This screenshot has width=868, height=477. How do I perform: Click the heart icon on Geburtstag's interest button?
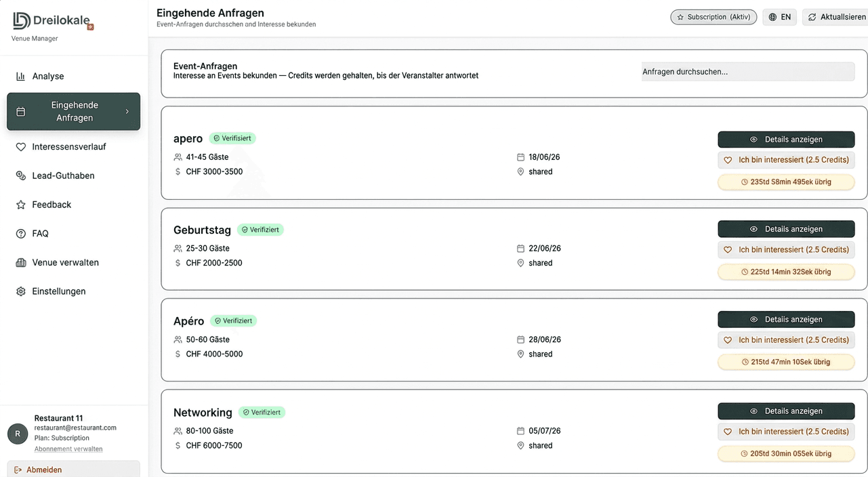click(728, 250)
